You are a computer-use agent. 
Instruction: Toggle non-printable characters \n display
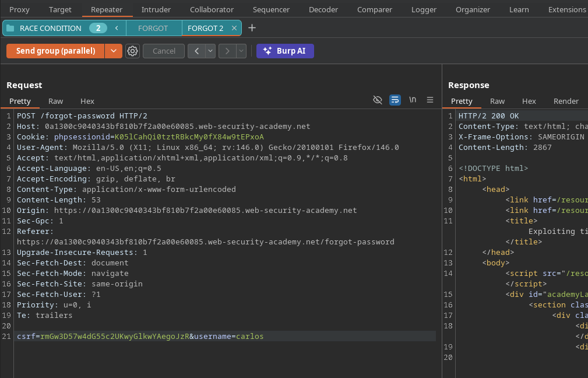[x=413, y=100]
